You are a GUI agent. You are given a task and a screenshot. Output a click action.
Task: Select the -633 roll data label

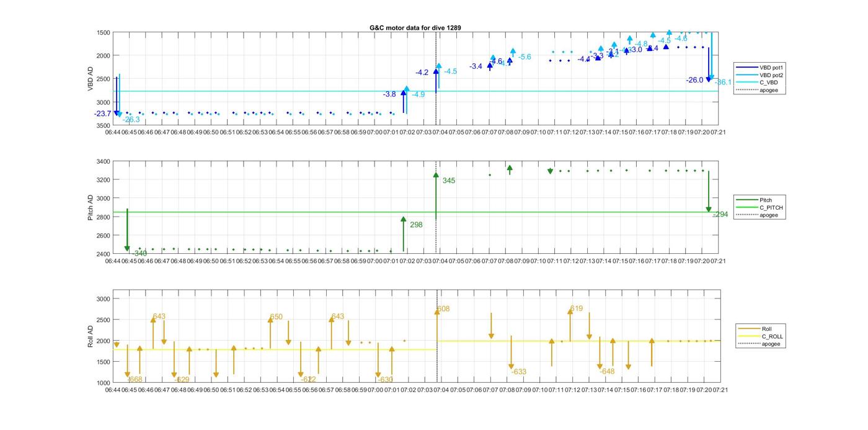(x=519, y=372)
